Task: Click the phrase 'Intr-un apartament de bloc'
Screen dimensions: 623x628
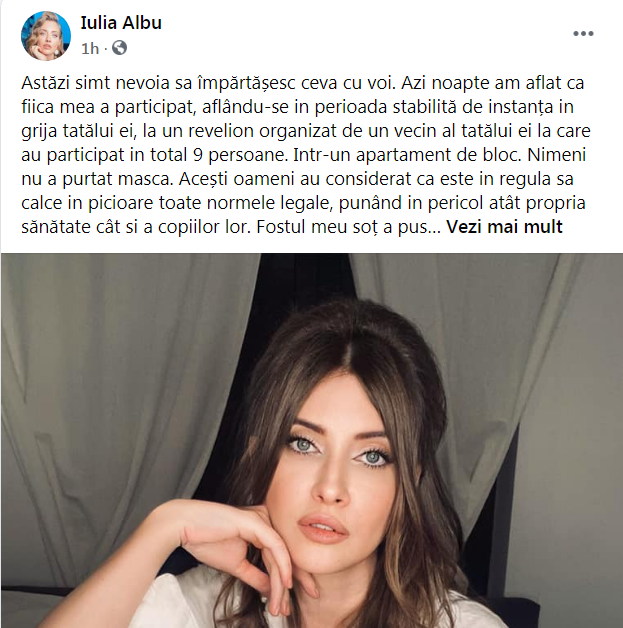Action: tap(407, 155)
